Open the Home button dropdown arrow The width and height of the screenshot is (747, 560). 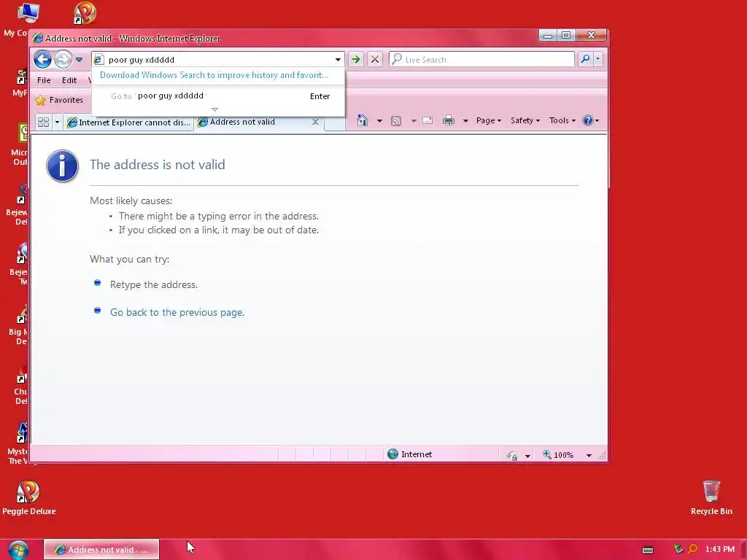379,120
